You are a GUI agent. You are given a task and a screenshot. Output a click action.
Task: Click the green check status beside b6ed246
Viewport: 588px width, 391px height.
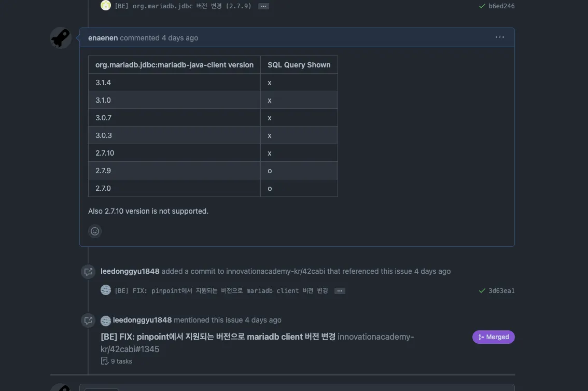click(x=483, y=6)
